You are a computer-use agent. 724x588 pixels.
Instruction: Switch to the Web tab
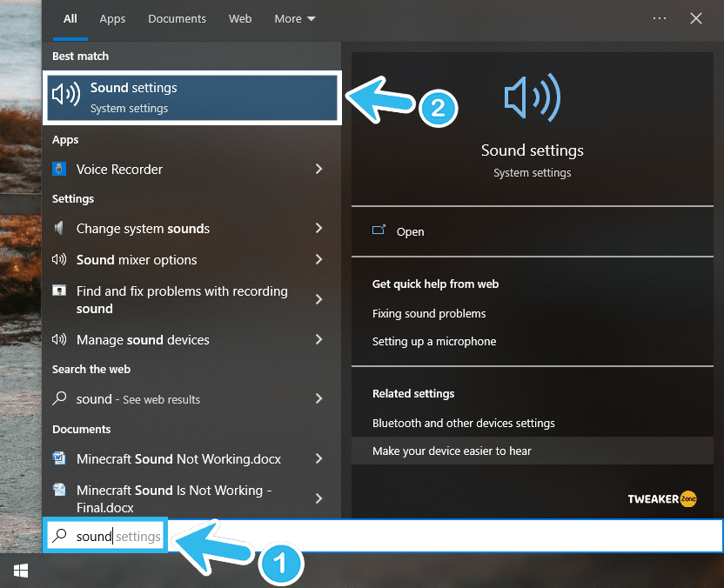(240, 19)
